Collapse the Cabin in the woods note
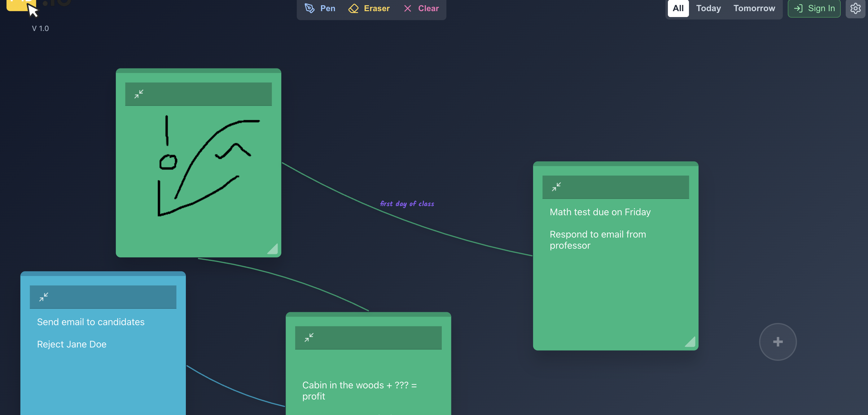Image resolution: width=868 pixels, height=415 pixels. [309, 337]
